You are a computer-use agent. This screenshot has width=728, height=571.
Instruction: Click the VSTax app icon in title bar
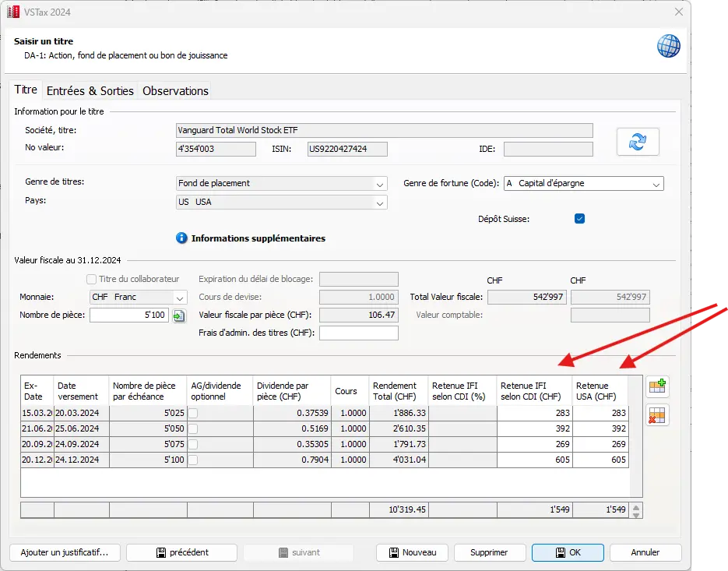[12, 12]
